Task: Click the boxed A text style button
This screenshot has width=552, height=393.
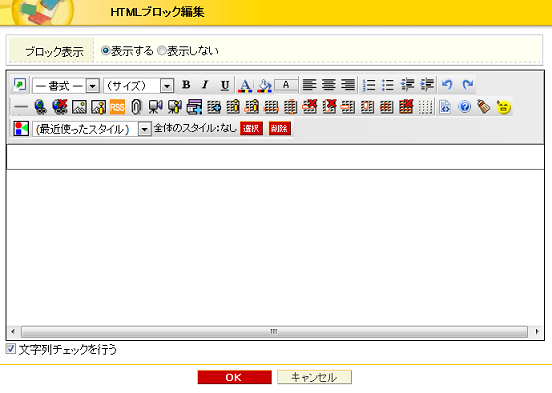Action: pos(286,85)
